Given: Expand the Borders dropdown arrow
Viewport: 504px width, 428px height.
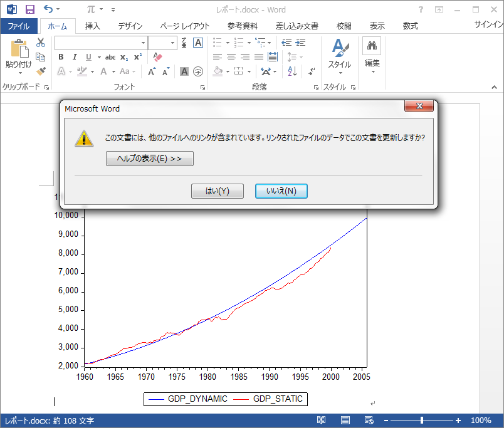Looking at the screenshot, I should tap(249, 71).
